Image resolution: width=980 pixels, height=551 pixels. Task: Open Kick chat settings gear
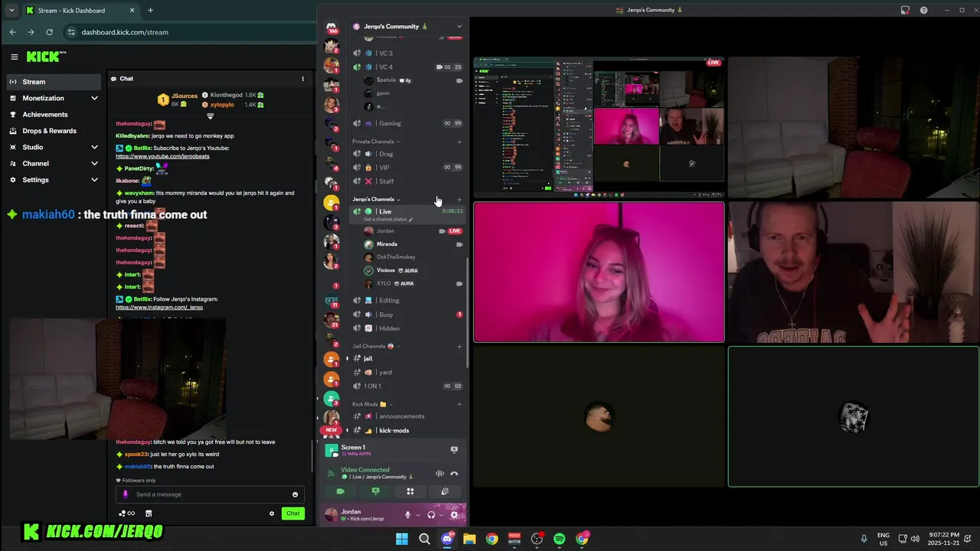[271, 514]
